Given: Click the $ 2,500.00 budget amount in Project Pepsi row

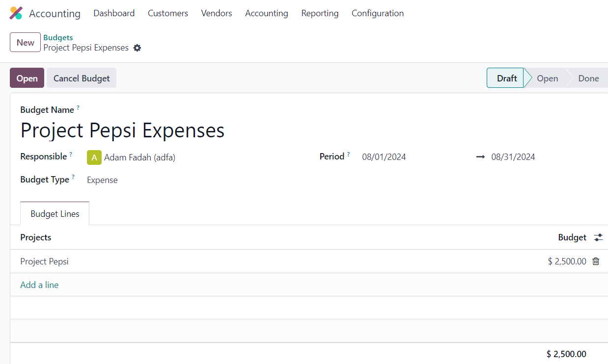Looking at the screenshot, I should (567, 261).
